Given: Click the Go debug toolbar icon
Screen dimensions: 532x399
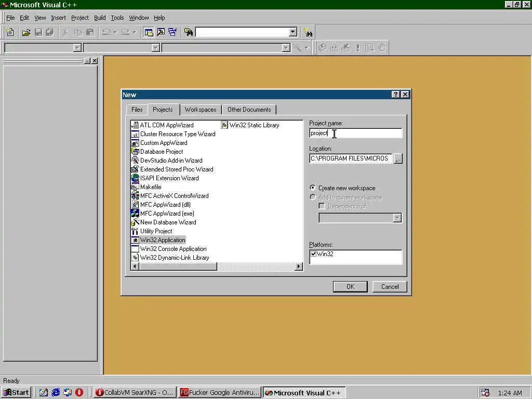Looking at the screenshot, I should click(x=370, y=47).
